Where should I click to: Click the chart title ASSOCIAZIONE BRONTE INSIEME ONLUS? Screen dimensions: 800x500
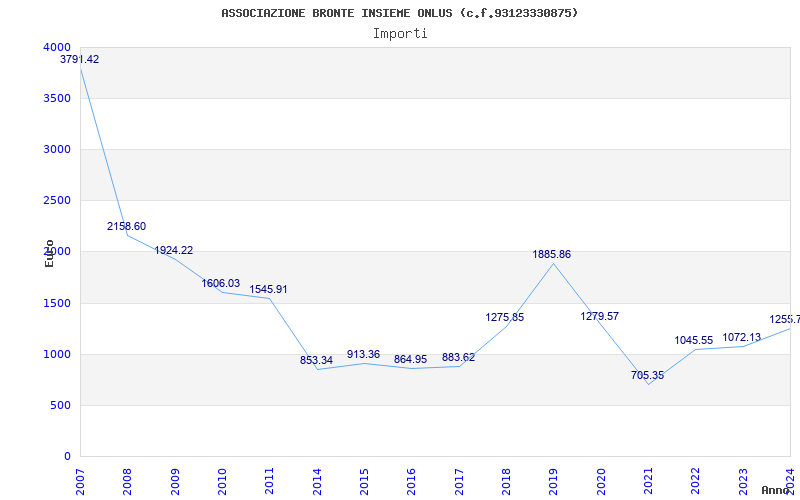coord(400,13)
